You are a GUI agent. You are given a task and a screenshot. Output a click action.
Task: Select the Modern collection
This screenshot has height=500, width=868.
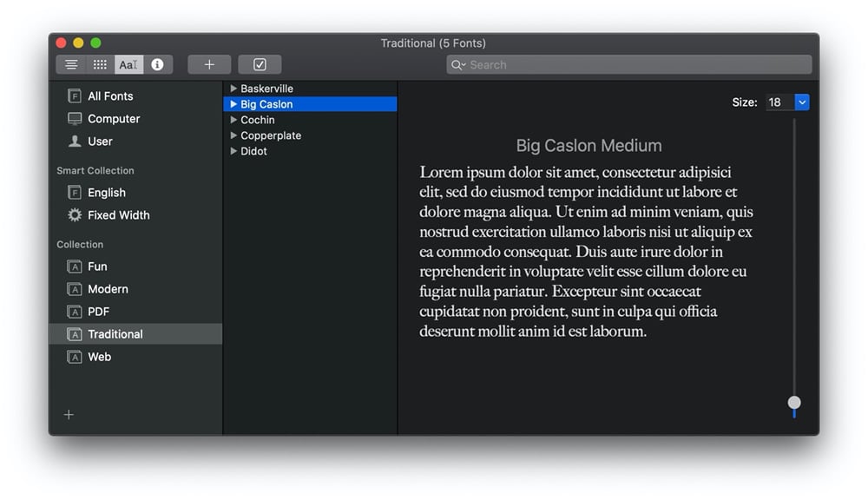click(108, 289)
